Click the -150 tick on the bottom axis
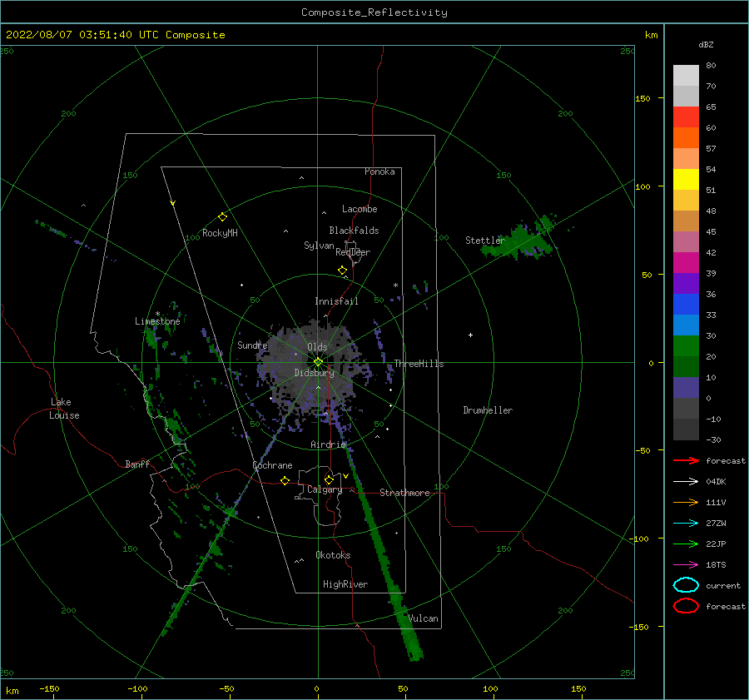 (49, 688)
